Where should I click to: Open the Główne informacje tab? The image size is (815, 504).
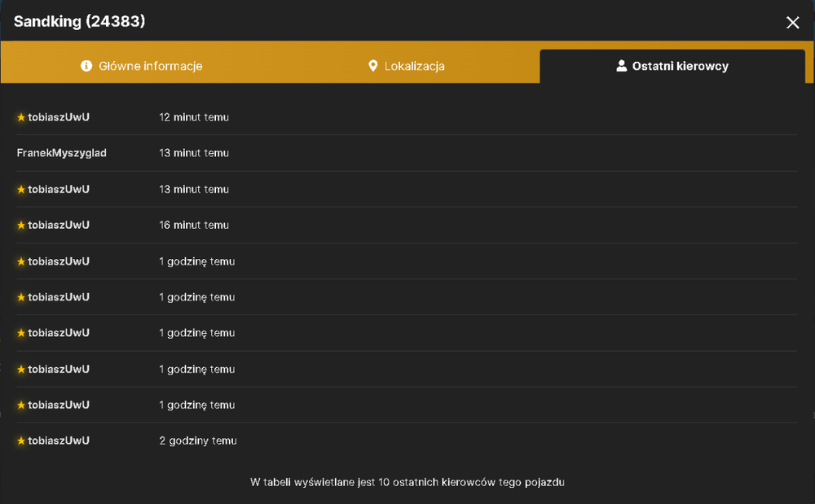[141, 66]
